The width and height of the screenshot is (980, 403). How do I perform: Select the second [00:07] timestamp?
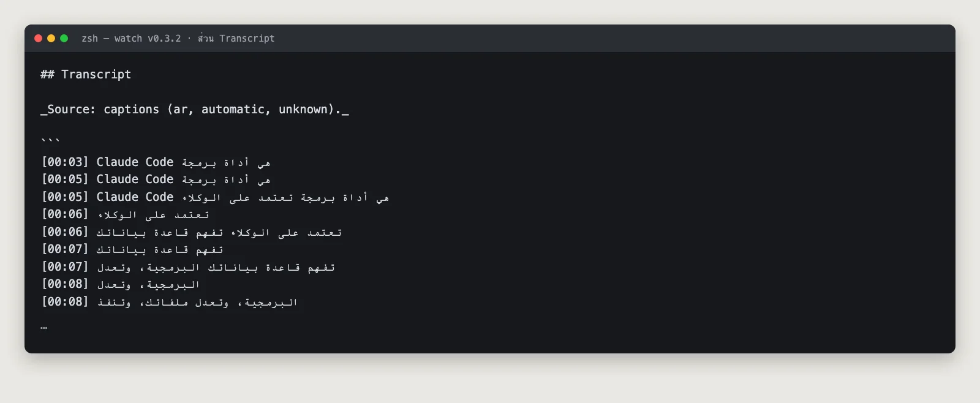coord(65,266)
